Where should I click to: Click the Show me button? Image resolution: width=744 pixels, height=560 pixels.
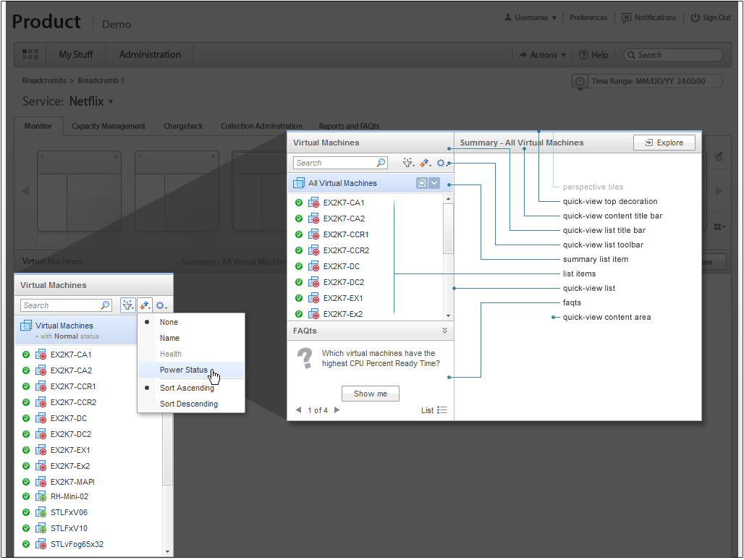click(370, 394)
